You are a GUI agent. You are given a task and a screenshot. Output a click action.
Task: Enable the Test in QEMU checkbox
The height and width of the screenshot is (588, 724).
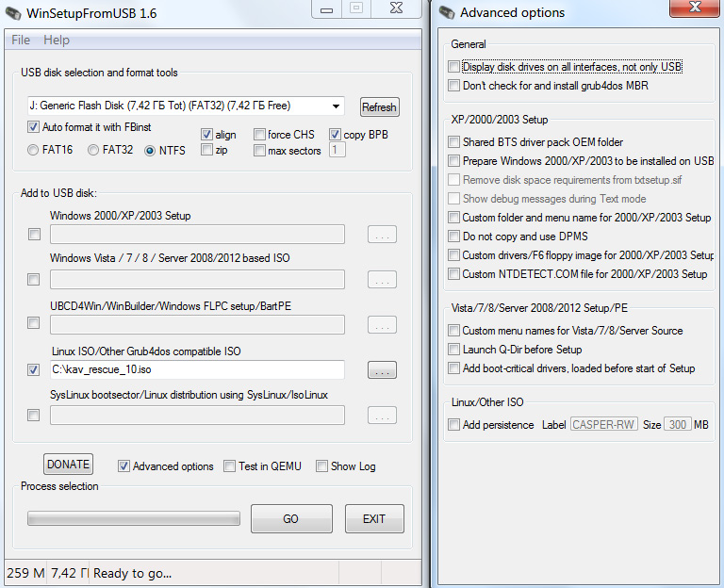point(231,466)
